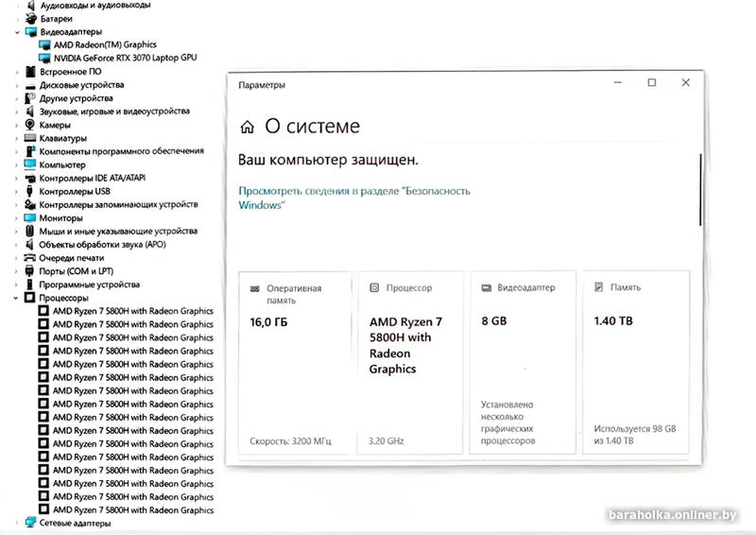Expand the Контроллеры USB node
The width and height of the screenshot is (756, 535).
tap(16, 192)
